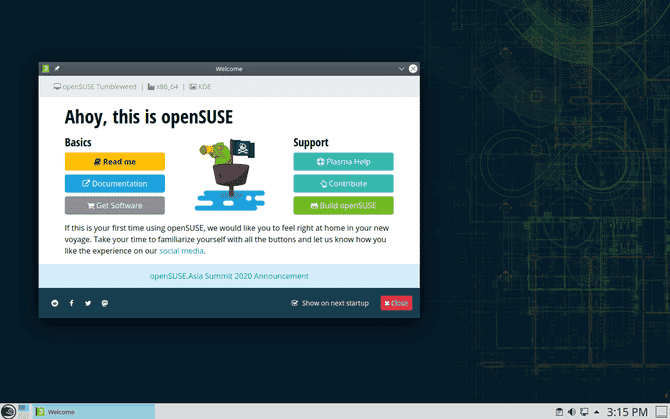Expand hidden system tray icons arrow
This screenshot has height=419, width=670.
tap(597, 412)
